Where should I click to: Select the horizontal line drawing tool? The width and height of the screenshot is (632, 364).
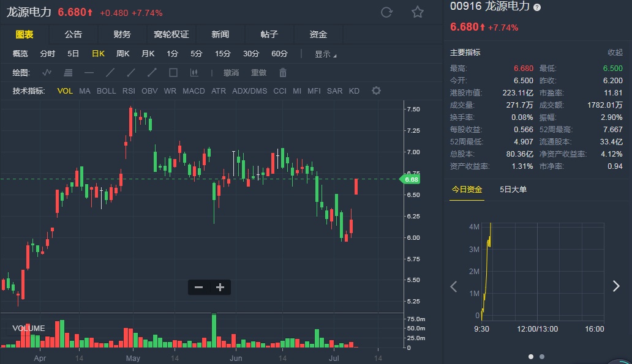point(89,73)
